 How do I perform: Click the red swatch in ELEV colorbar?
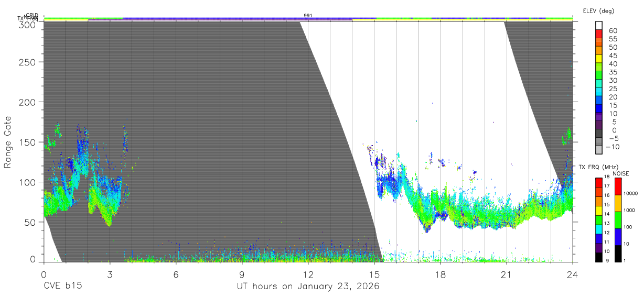tap(599, 35)
